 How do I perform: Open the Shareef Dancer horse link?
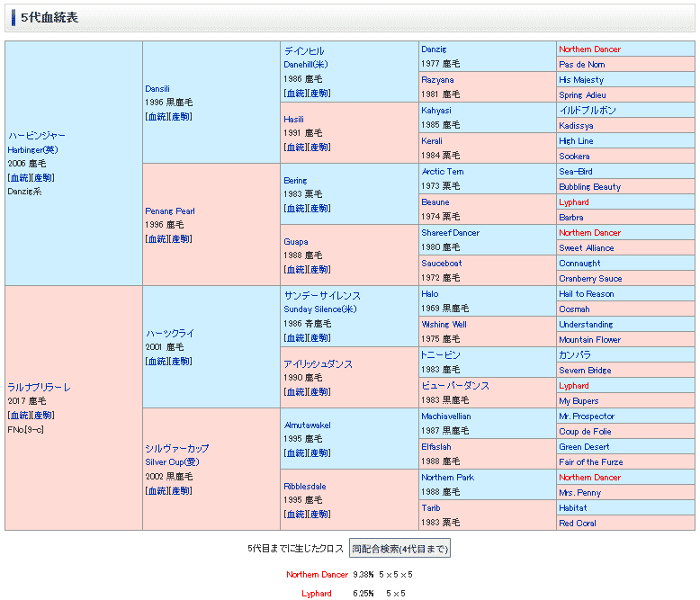pos(451,233)
